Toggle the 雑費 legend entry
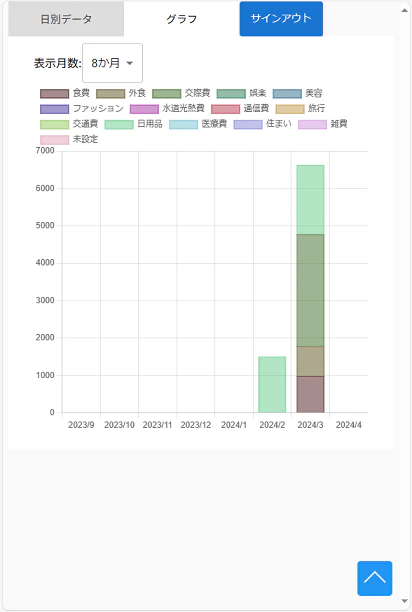 tap(323, 124)
